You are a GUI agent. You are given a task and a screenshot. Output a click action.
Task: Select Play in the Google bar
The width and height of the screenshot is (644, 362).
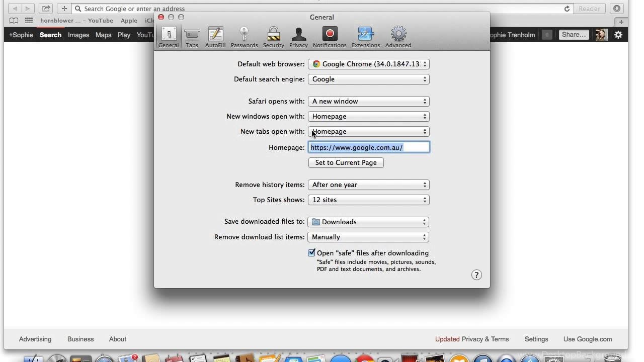pyautogui.click(x=124, y=35)
